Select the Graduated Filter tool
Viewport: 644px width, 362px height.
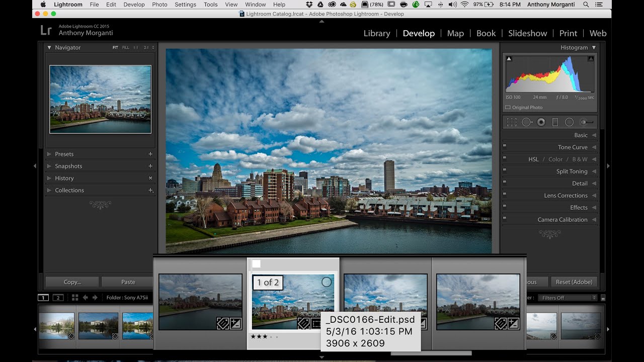(x=555, y=122)
